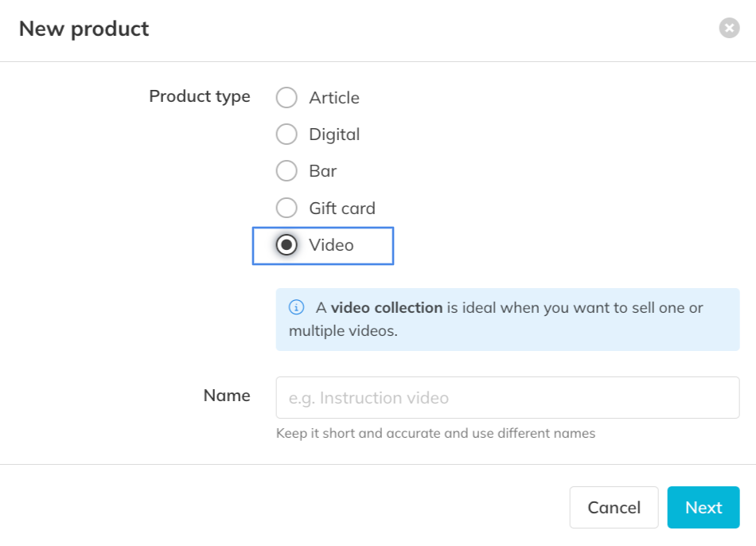Click the info icon in blue banner
This screenshot has width=756, height=546.
coord(296,307)
